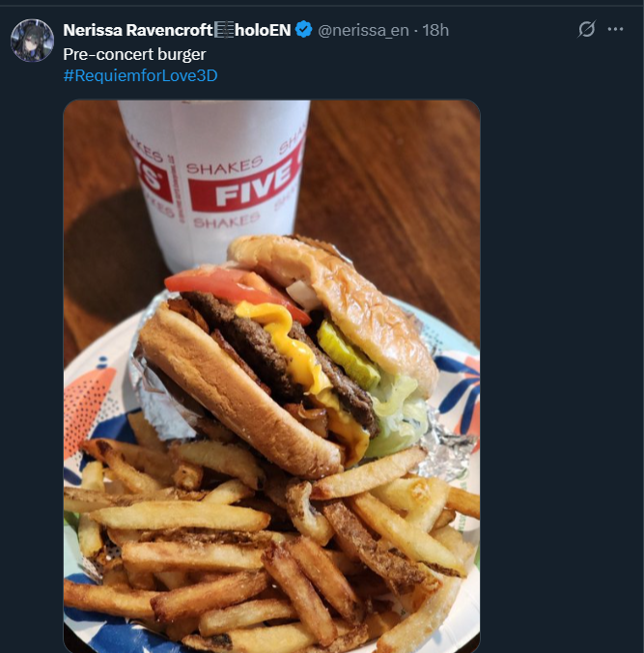
Task: Click the Grok explain-post icon
Action: [586, 29]
